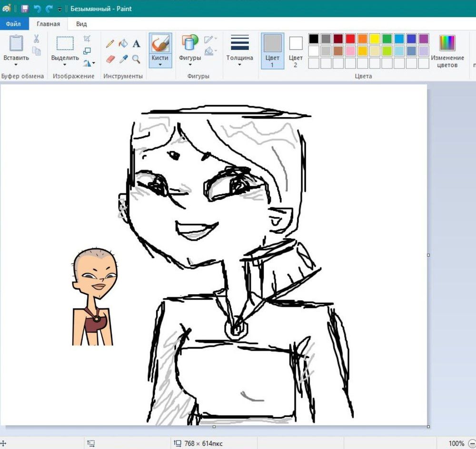Viewport: 476px width, 449px height.
Task: Open Quick Access Toolbar customize arrow
Action: (59, 9)
